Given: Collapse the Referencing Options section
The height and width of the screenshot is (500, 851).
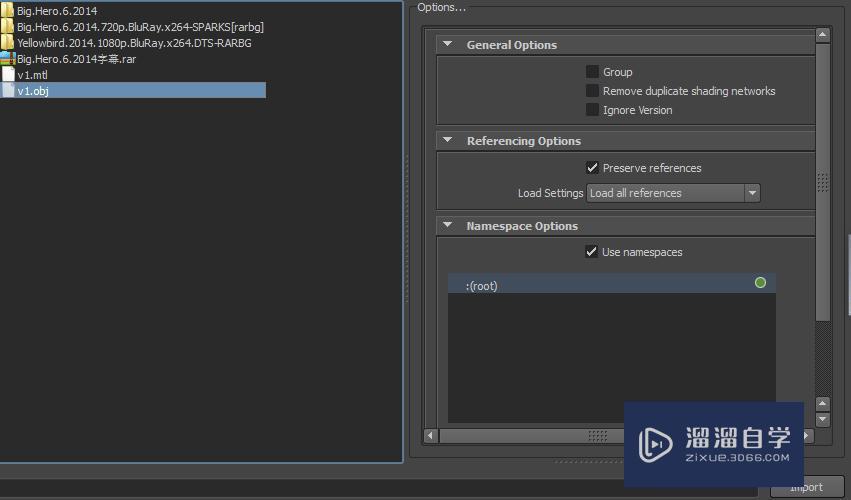Looking at the screenshot, I should (448, 140).
